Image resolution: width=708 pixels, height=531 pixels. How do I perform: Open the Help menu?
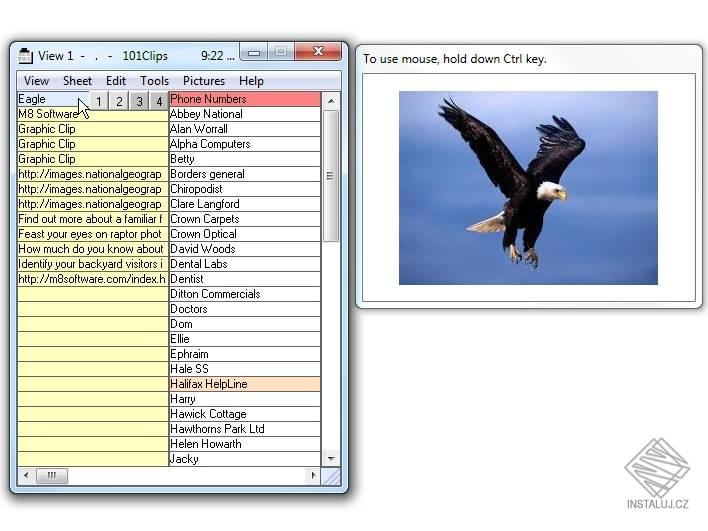(x=251, y=81)
